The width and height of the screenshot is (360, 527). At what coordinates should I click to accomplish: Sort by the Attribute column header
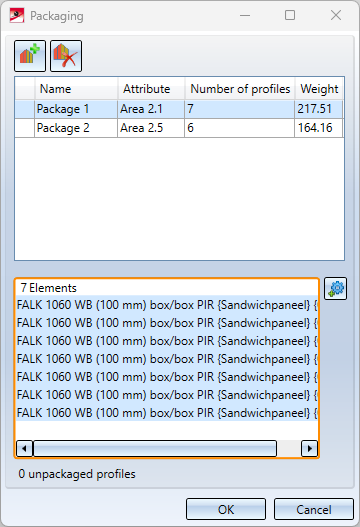151,89
